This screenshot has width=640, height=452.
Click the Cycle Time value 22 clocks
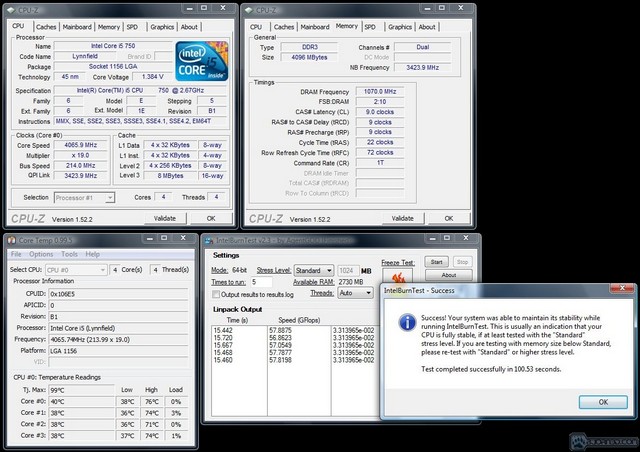(x=380, y=142)
